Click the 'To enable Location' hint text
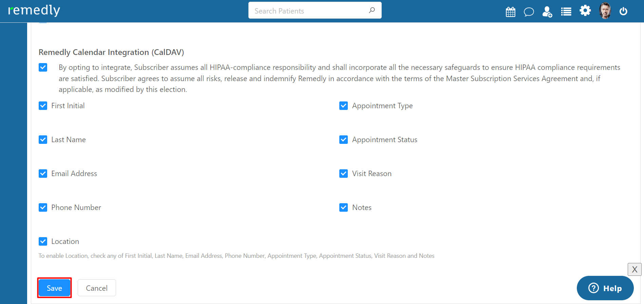644x304 pixels. coord(236,256)
